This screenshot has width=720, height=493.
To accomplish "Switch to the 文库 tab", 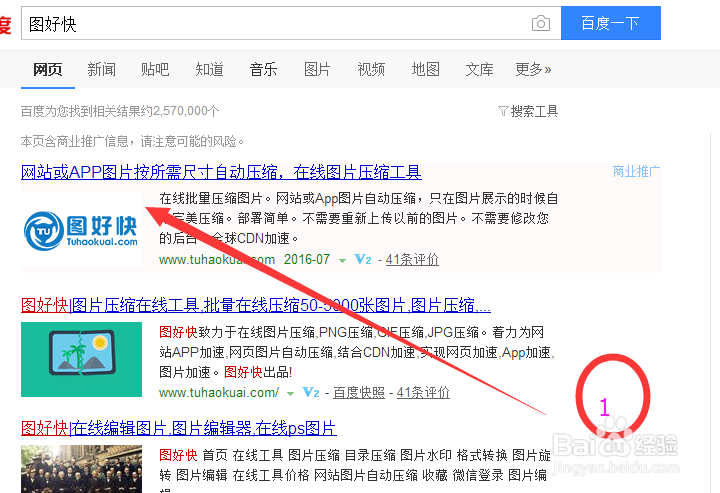I will tap(479, 69).
